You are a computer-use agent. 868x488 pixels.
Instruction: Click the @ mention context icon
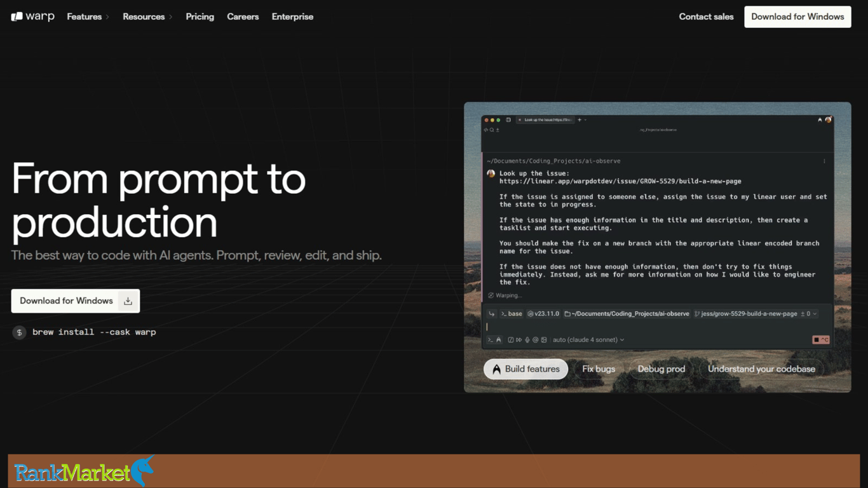(535, 340)
